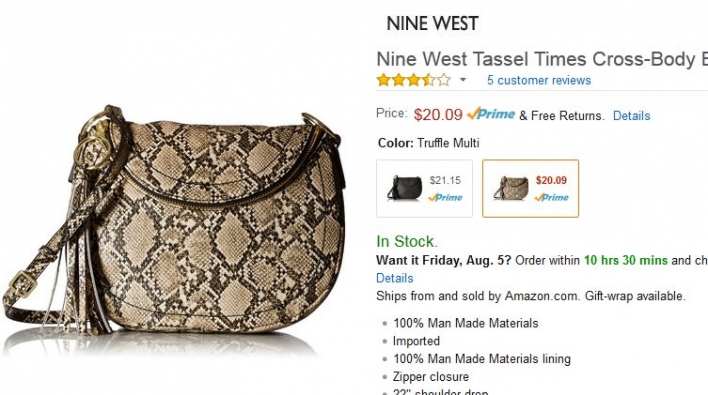Click the snakeskin bag thumbnail image
This screenshot has height=395, width=708.
(x=511, y=188)
